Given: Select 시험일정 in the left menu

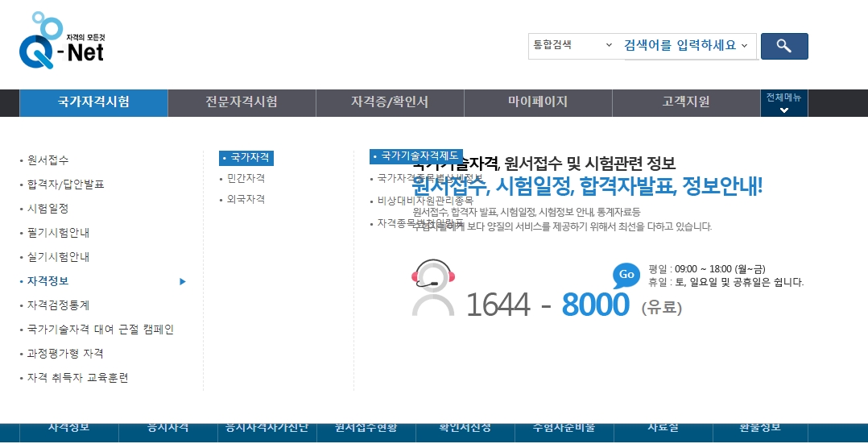Looking at the screenshot, I should 48,209.
